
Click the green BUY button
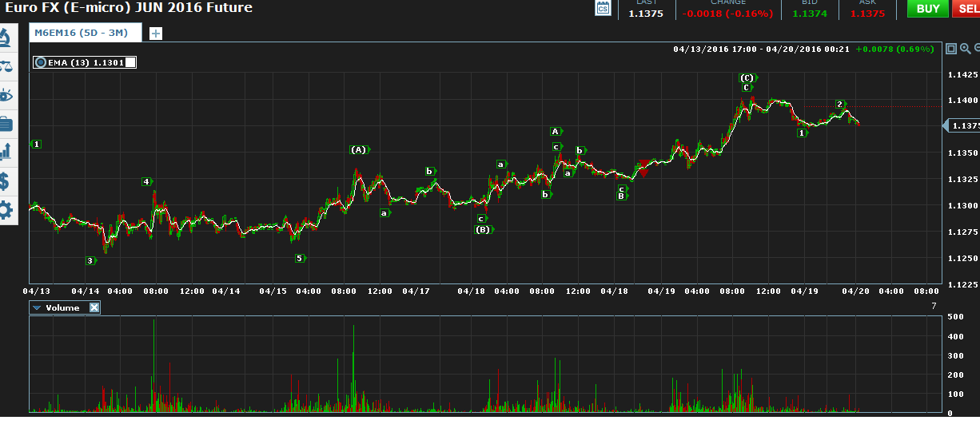pos(927,9)
